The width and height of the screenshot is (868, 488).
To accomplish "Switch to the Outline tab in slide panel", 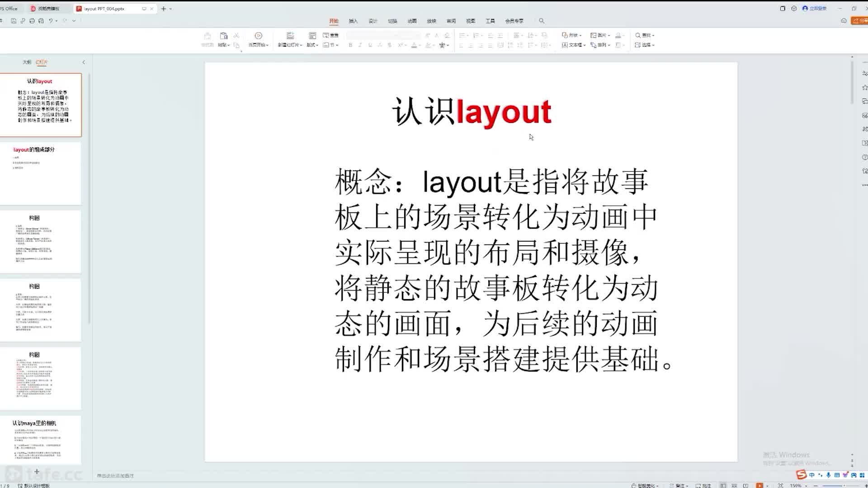I will tap(27, 62).
